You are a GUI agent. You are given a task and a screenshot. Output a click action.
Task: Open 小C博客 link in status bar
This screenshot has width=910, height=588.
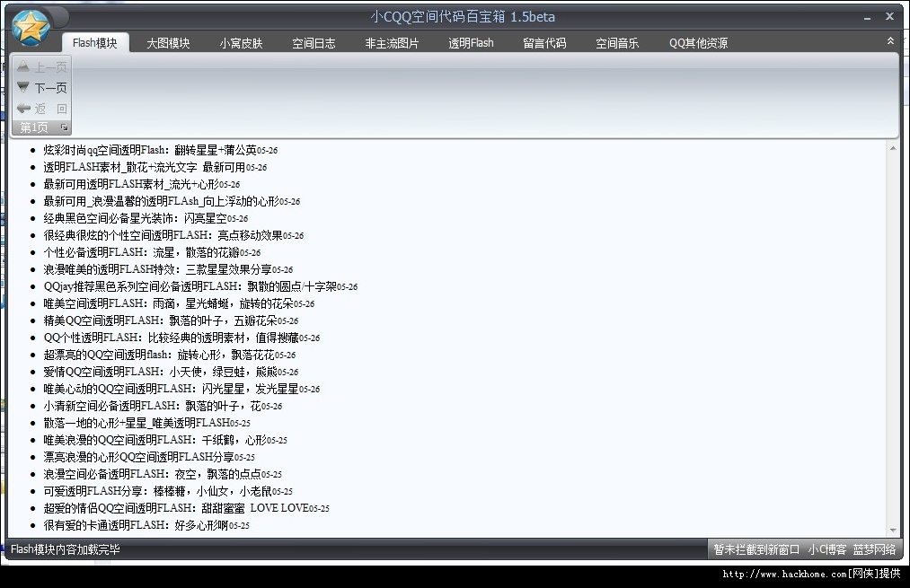coord(827,549)
